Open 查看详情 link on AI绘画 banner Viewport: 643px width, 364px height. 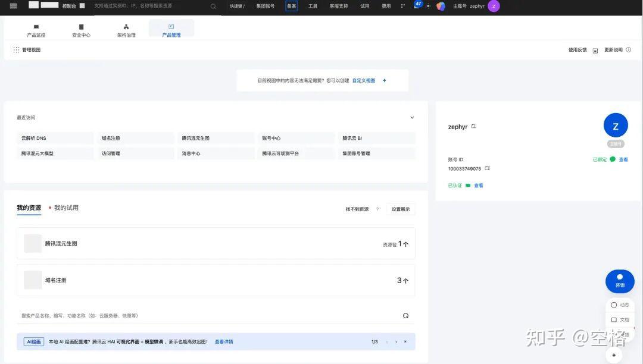point(223,341)
